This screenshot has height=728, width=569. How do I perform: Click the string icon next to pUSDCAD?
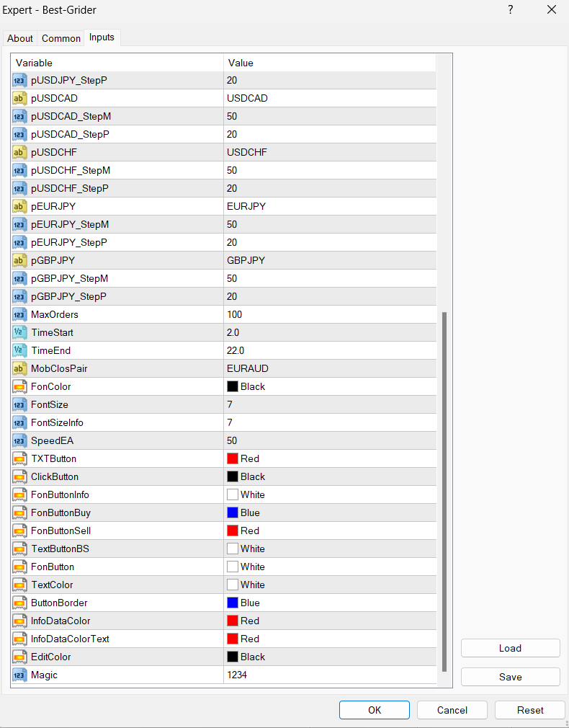click(20, 98)
